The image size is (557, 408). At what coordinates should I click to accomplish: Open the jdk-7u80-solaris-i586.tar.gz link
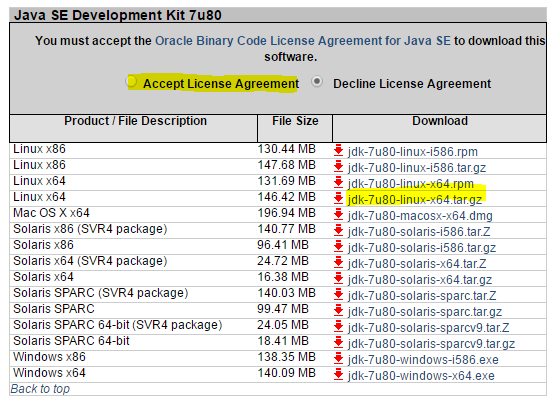pyautogui.click(x=422, y=247)
